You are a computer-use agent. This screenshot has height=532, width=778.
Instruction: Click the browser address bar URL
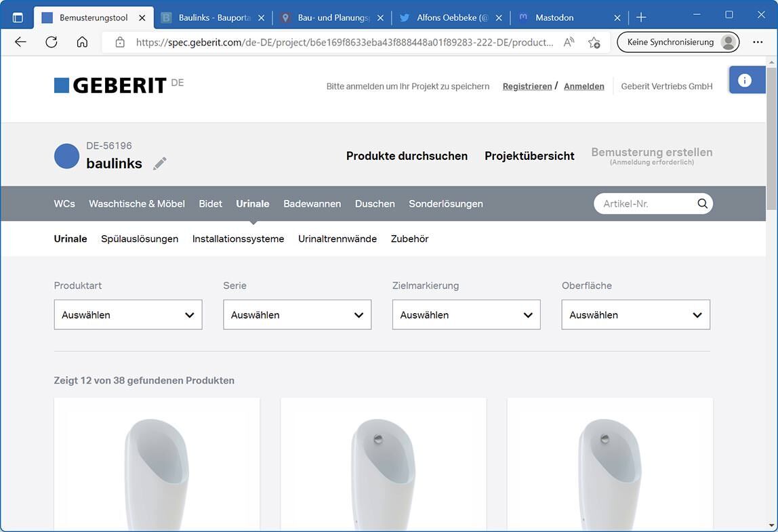[x=344, y=42]
